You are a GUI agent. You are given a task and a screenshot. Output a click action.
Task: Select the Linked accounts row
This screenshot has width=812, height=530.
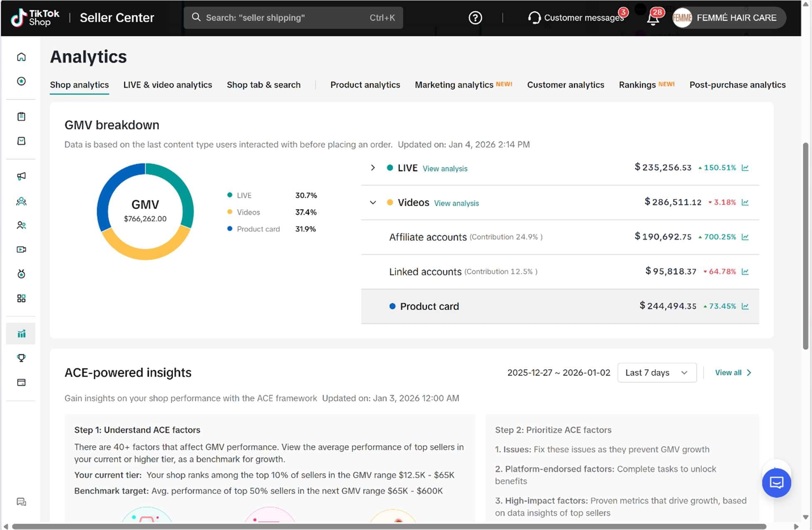(560, 271)
